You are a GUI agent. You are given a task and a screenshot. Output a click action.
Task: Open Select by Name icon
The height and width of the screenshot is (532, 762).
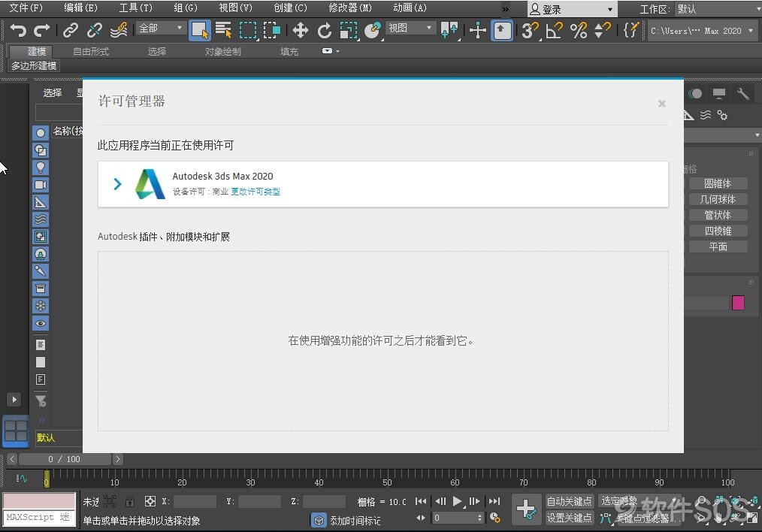tap(223, 30)
